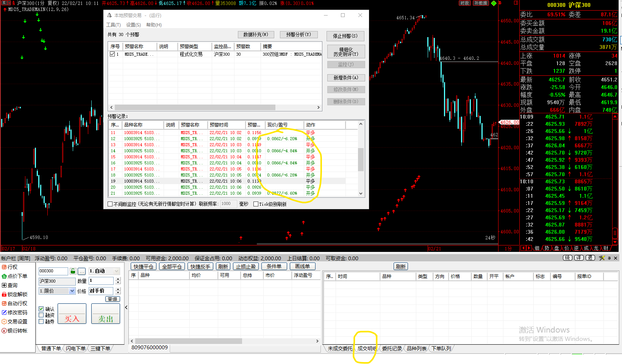Open the 工具(T) menu
622x364 pixels.
tap(113, 25)
